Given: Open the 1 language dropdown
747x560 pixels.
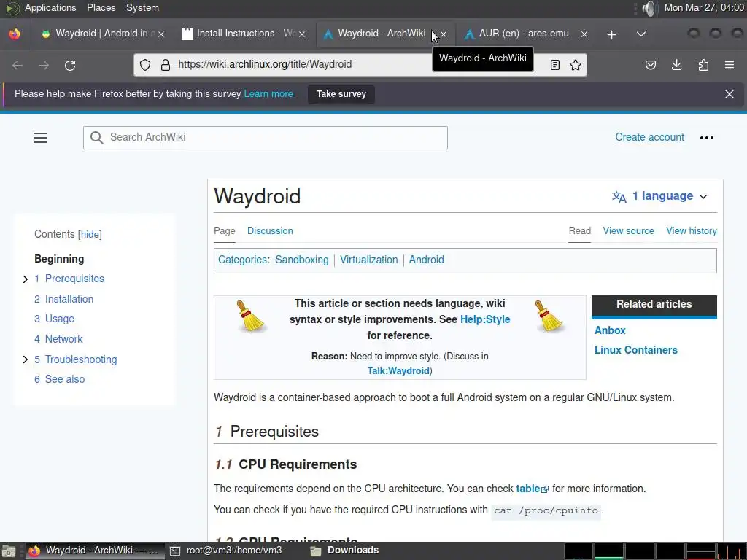Looking at the screenshot, I should tap(660, 196).
